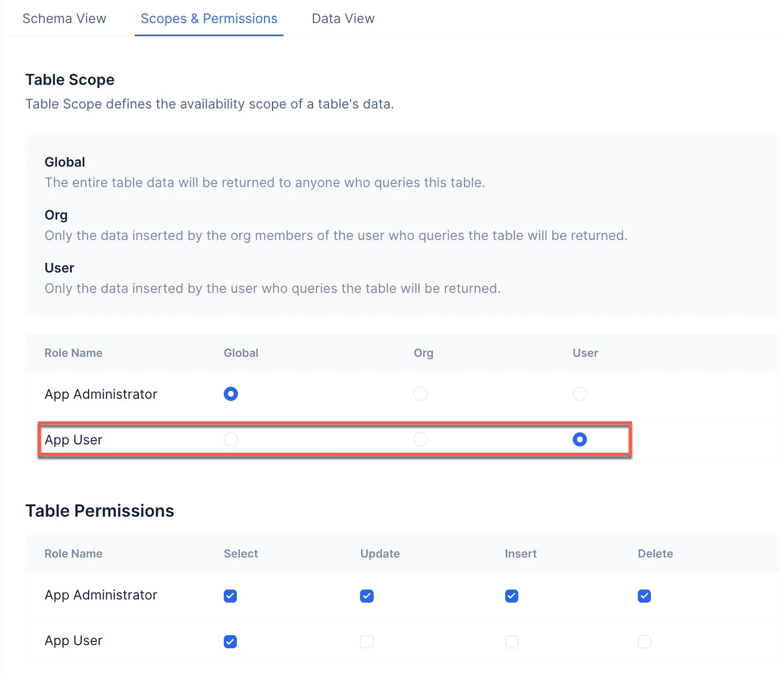Screen dimensions: 784x676
Task: Select Global scope for App User
Action: [231, 439]
